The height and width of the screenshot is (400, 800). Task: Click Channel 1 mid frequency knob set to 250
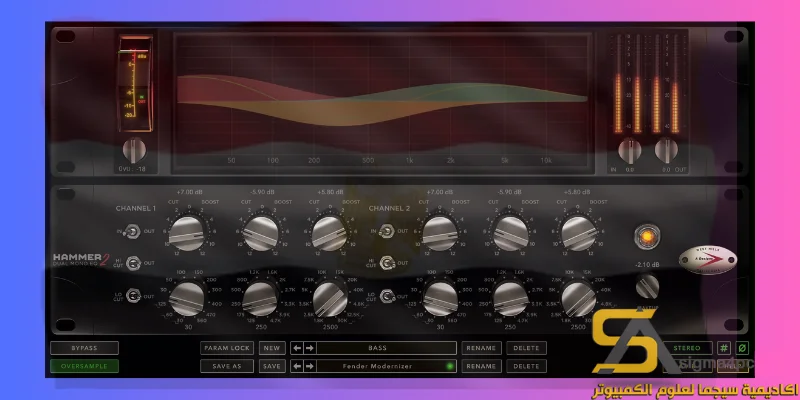pyautogui.click(x=261, y=298)
